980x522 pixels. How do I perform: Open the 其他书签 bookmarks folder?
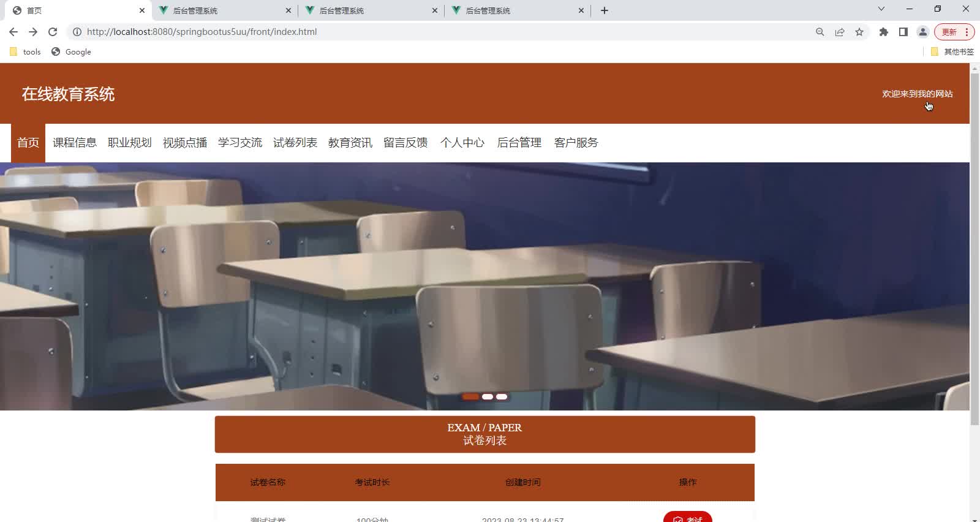click(x=952, y=52)
